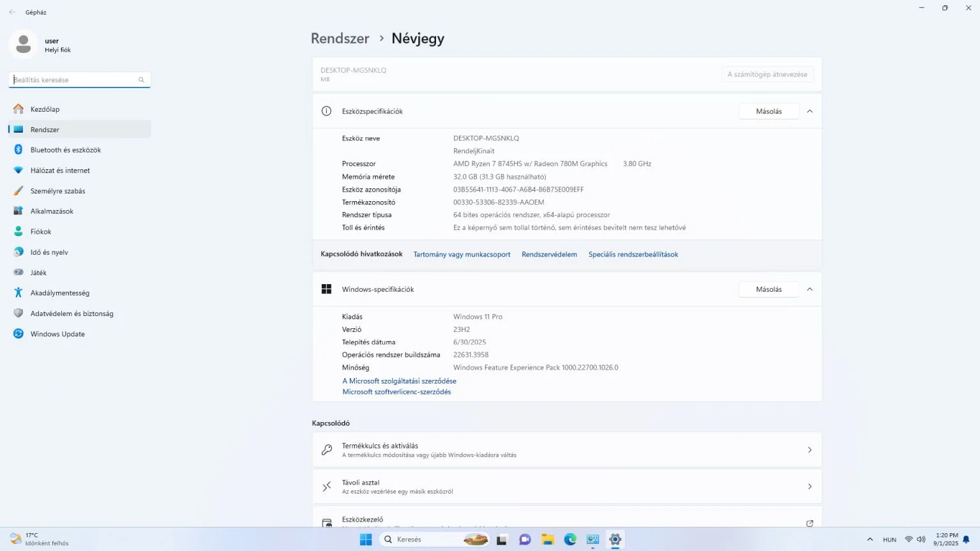Collapse the Windows-specifikációk section

pyautogui.click(x=810, y=289)
